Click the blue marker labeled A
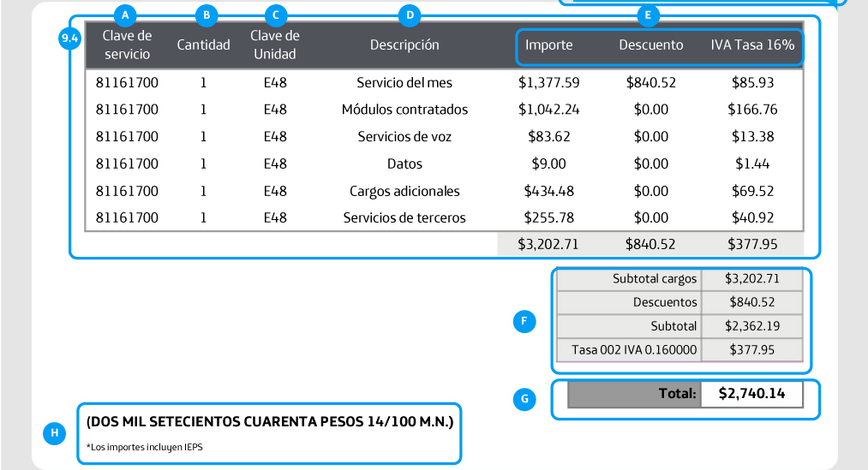 (x=126, y=15)
